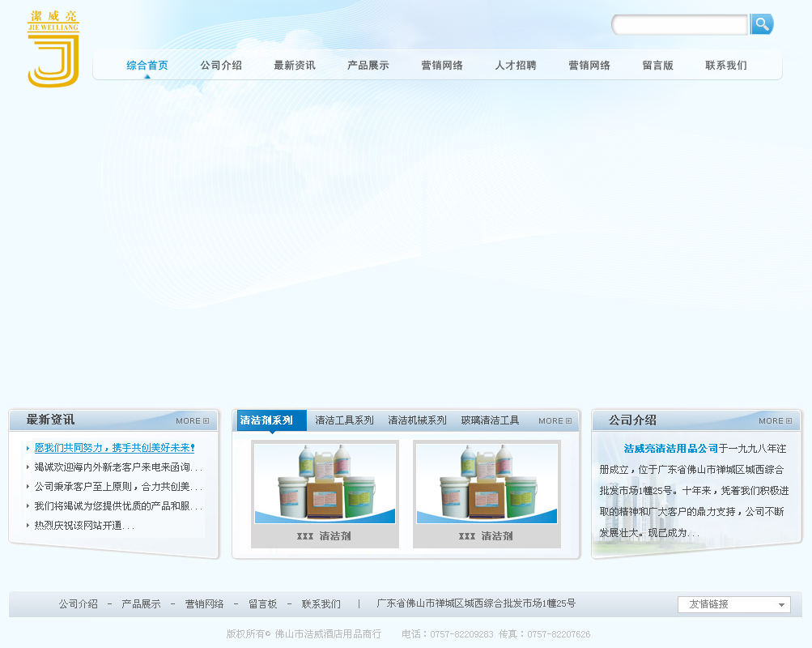The width and height of the screenshot is (812, 648).
Task: Open 公司介绍 in the top navigation
Action: tap(221, 66)
